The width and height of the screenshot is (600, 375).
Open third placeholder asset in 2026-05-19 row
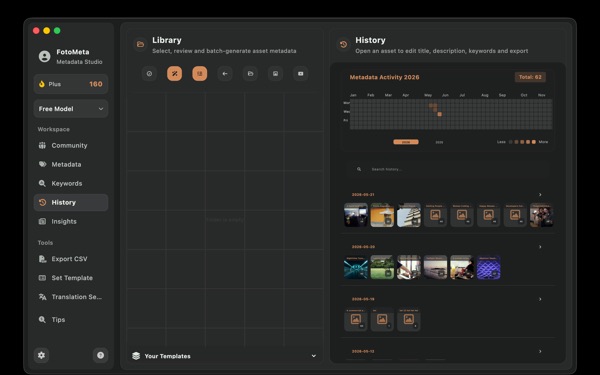[x=409, y=320]
